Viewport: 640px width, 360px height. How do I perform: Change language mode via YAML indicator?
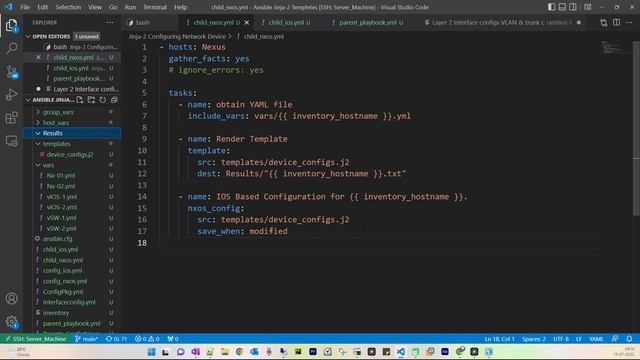click(x=596, y=339)
